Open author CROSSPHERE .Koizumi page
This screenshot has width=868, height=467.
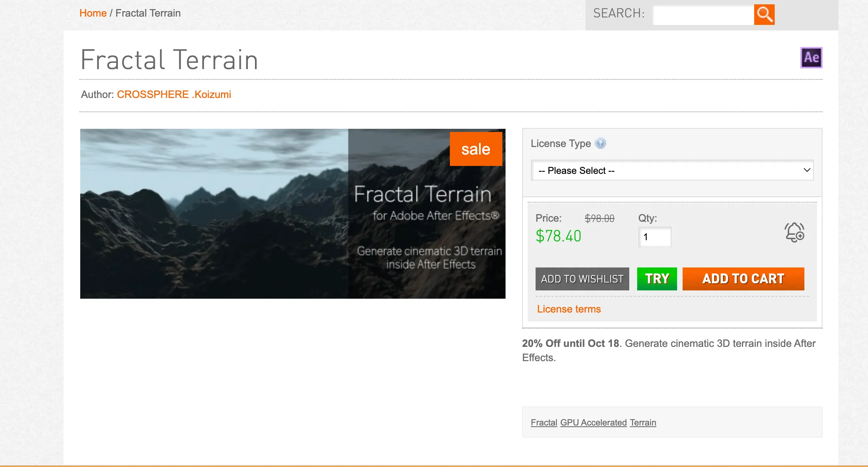[x=174, y=94]
